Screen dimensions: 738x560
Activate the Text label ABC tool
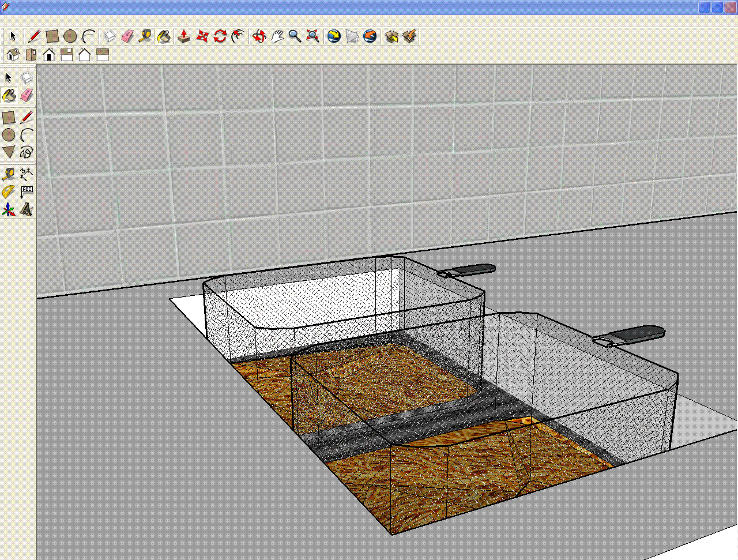(27, 191)
